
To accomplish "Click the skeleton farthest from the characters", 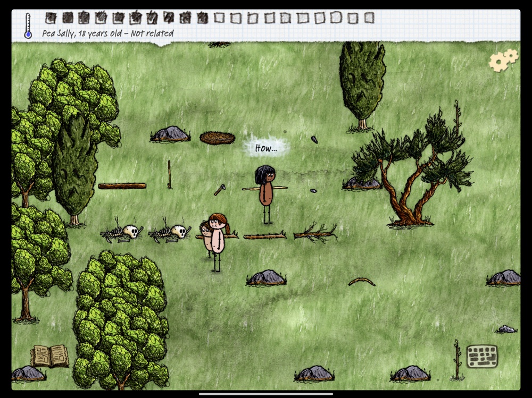I will 121,233.
